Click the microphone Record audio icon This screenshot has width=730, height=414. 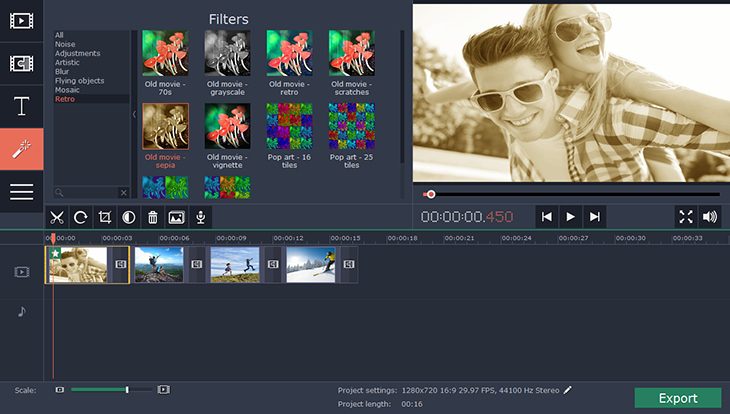201,217
